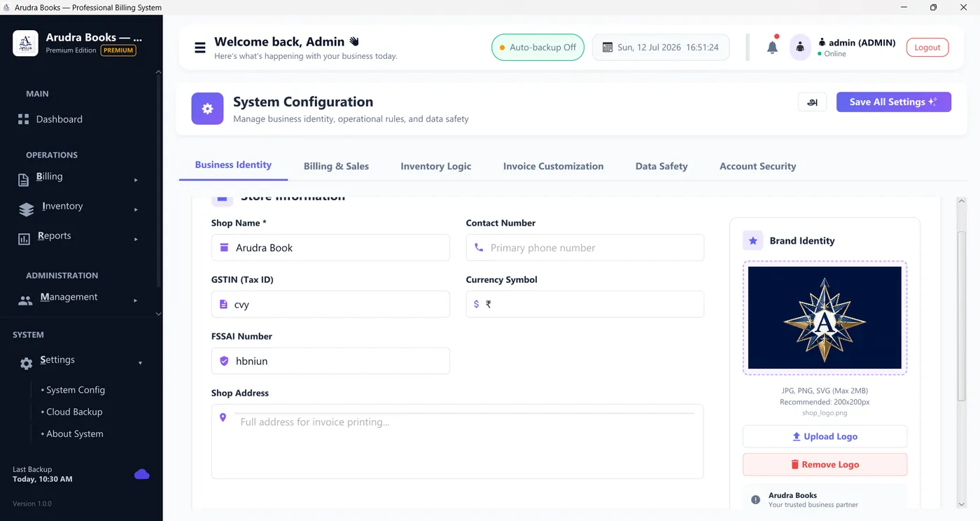Screen dimensions: 980x521
Task: Click the store icon in Shop Name field
Action: [x=224, y=247]
